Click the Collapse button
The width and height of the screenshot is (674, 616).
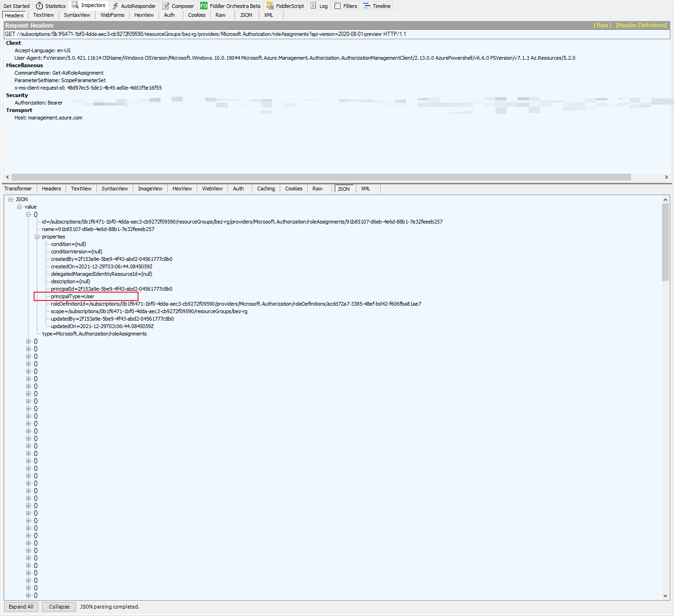pos(58,607)
